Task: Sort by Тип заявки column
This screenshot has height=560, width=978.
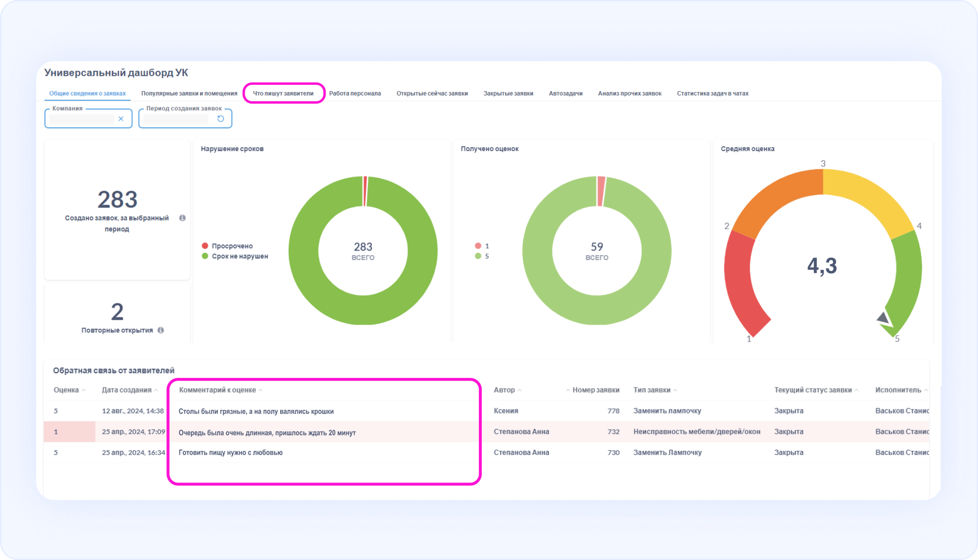Action: coord(675,390)
